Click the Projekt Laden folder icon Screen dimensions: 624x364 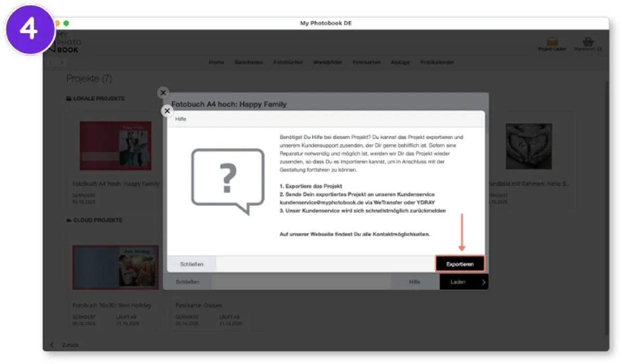552,41
